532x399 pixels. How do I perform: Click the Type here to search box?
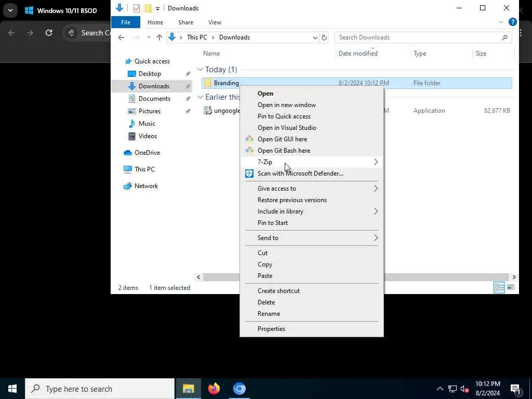coord(100,389)
